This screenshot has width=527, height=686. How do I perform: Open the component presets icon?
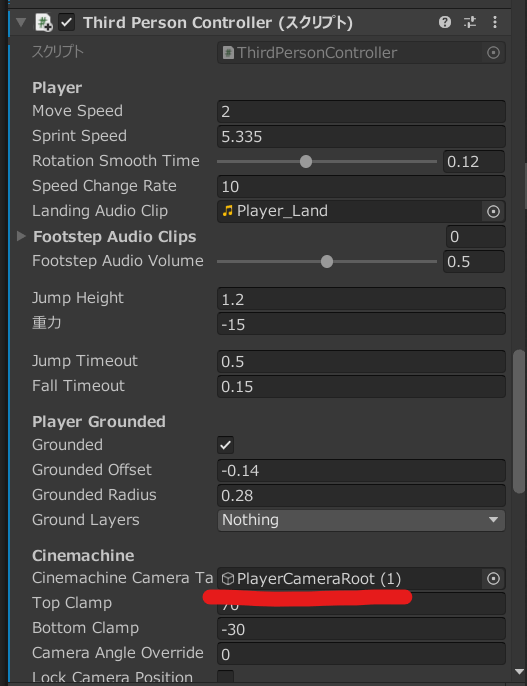coord(470,22)
